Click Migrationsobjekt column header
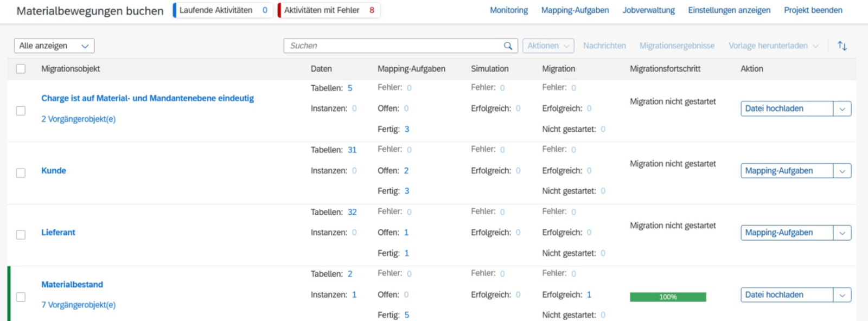This screenshot has height=321, width=868. 71,69
